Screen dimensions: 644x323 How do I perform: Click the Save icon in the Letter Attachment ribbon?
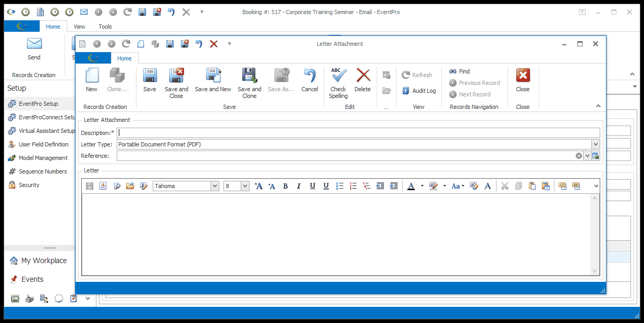[150, 76]
